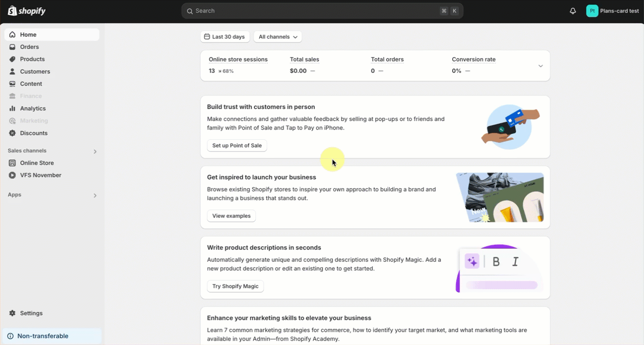
Task: Click the Shopify logo in header
Action: pos(26,11)
